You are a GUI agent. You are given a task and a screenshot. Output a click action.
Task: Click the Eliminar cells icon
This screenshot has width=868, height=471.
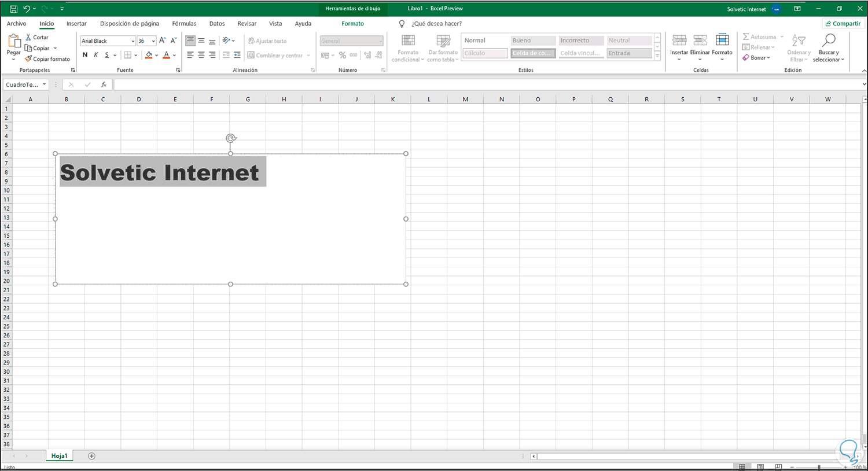700,41
